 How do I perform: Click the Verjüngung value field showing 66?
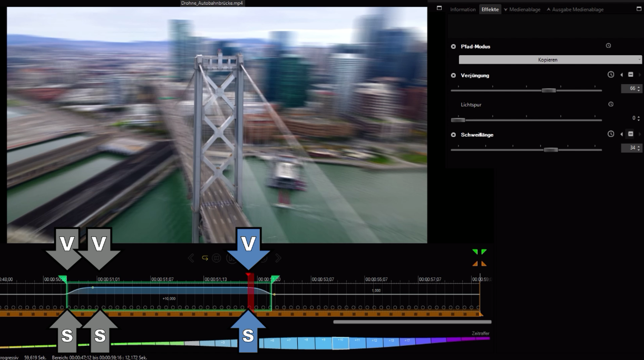[x=629, y=89]
